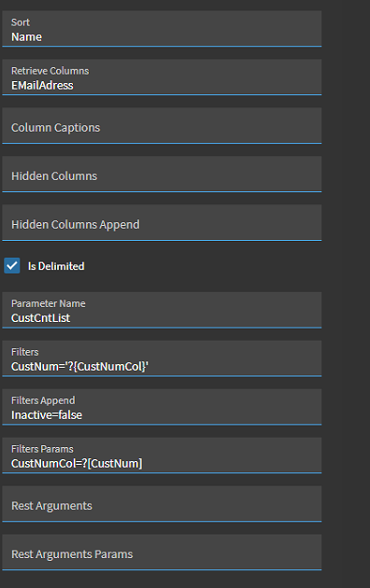Focus the Hidden Columns field
Image resolution: width=370 pixels, height=588 pixels.
tap(162, 174)
